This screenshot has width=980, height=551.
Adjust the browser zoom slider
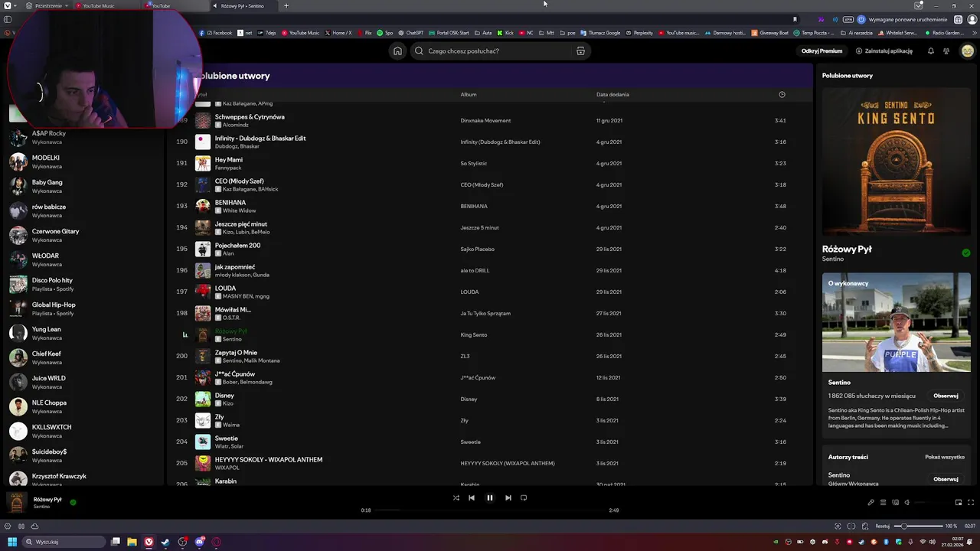coord(919,527)
